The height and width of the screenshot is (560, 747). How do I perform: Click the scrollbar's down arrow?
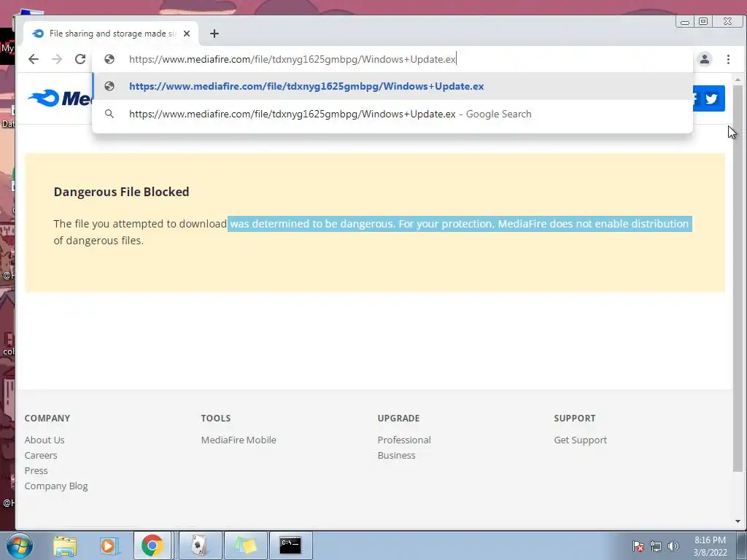click(x=738, y=521)
